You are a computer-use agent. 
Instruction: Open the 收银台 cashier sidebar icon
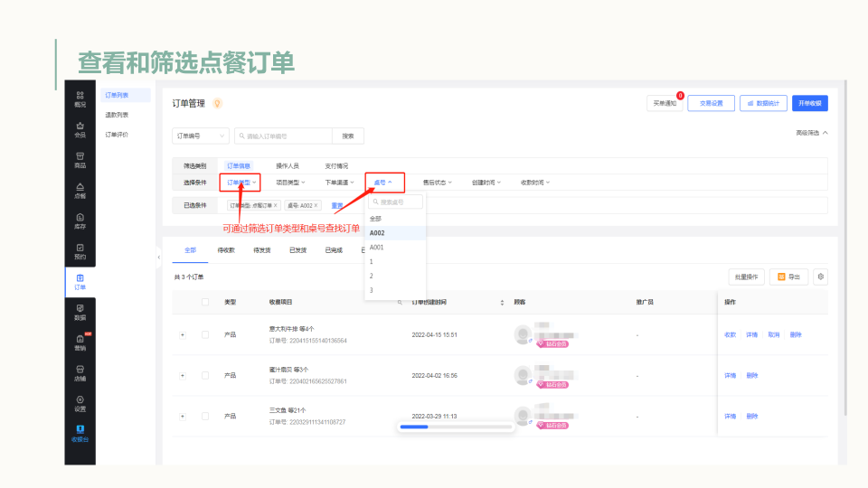coord(80,434)
